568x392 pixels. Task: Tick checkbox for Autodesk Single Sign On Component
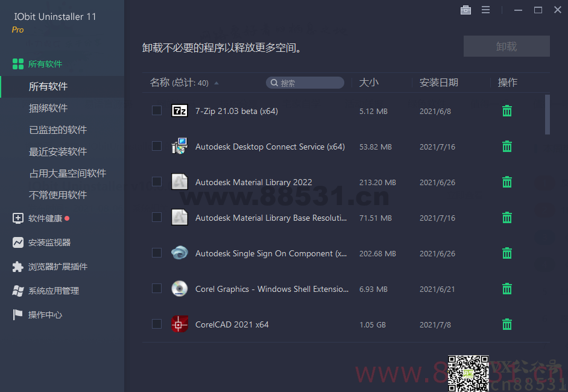(x=157, y=253)
